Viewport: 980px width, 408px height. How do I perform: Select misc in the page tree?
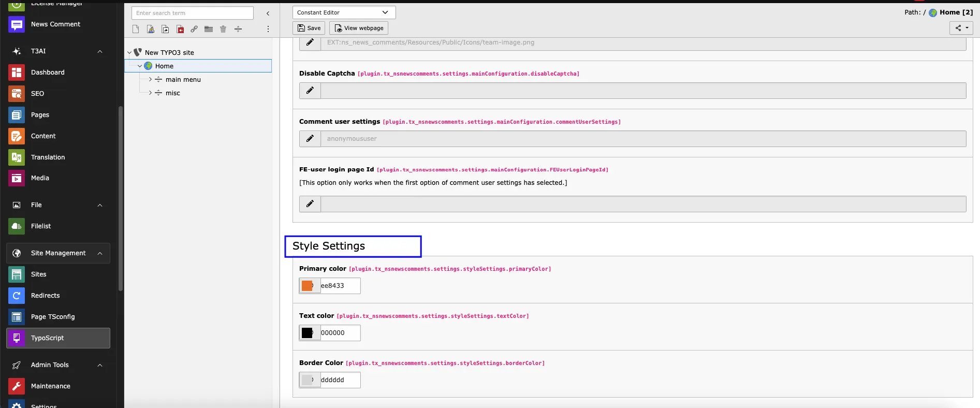click(x=173, y=93)
